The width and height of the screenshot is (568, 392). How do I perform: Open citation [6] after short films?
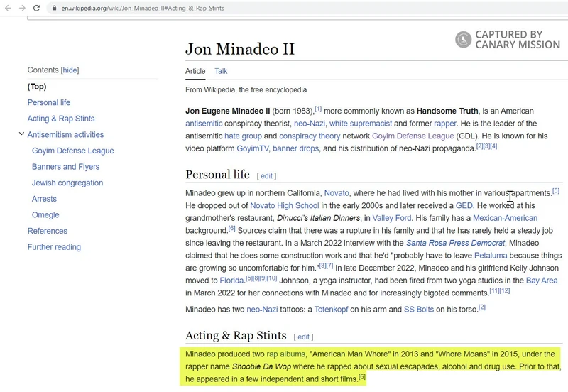coord(362,377)
